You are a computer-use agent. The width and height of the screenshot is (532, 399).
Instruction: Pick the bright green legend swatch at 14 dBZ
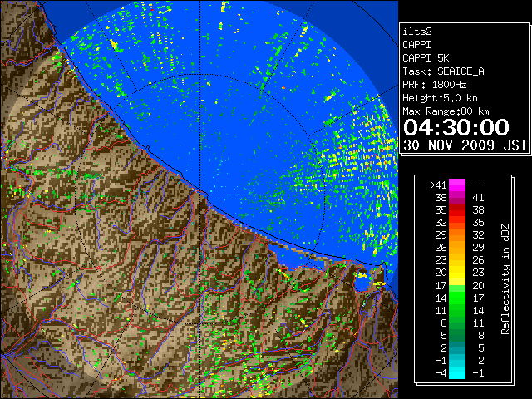[x=457, y=298]
